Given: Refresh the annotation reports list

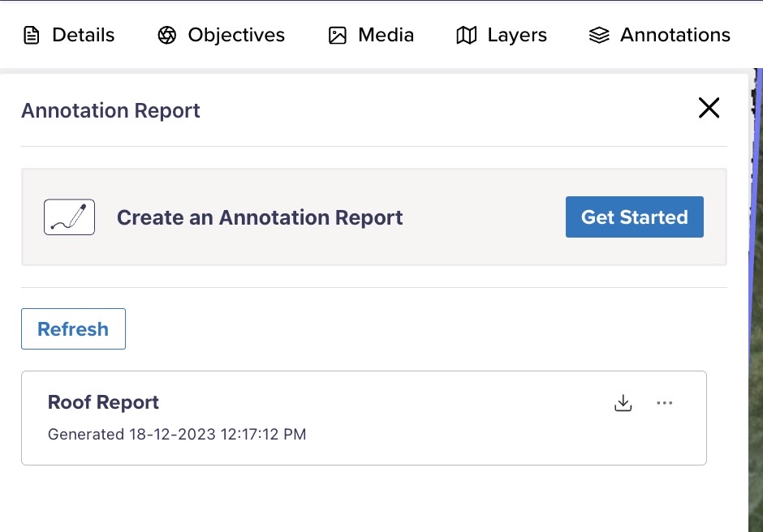Looking at the screenshot, I should pyautogui.click(x=74, y=328).
